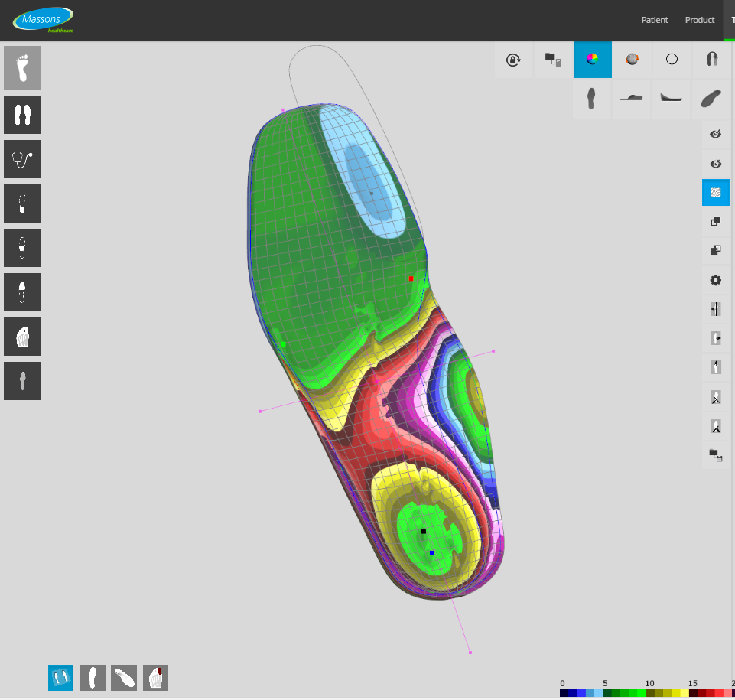Click the blue control point in the heel
Screen dimensions: 735x700
[432, 553]
